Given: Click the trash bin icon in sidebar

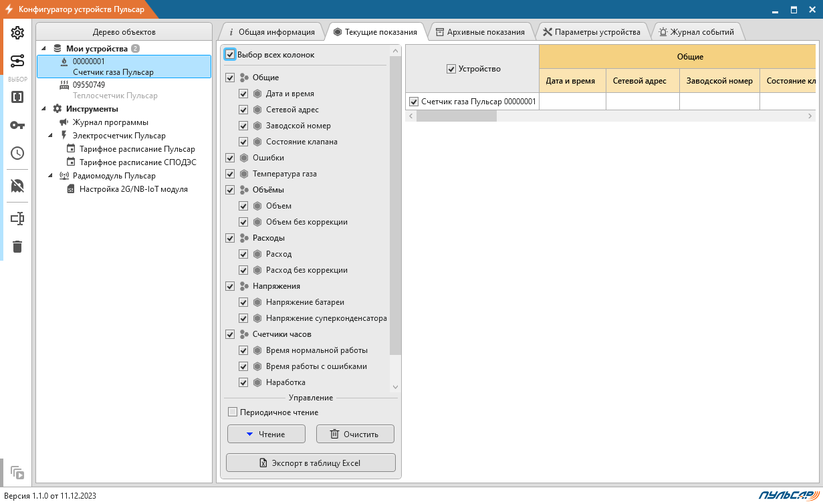Looking at the screenshot, I should pyautogui.click(x=17, y=247).
